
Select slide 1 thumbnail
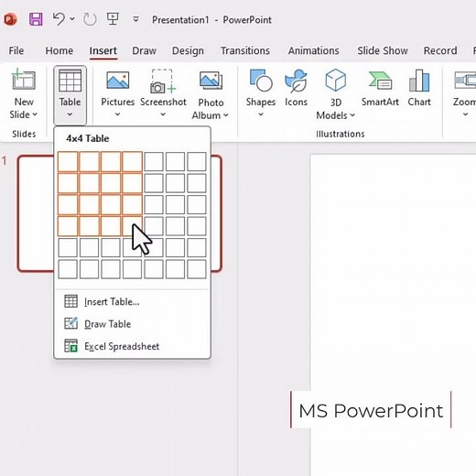pos(36,213)
